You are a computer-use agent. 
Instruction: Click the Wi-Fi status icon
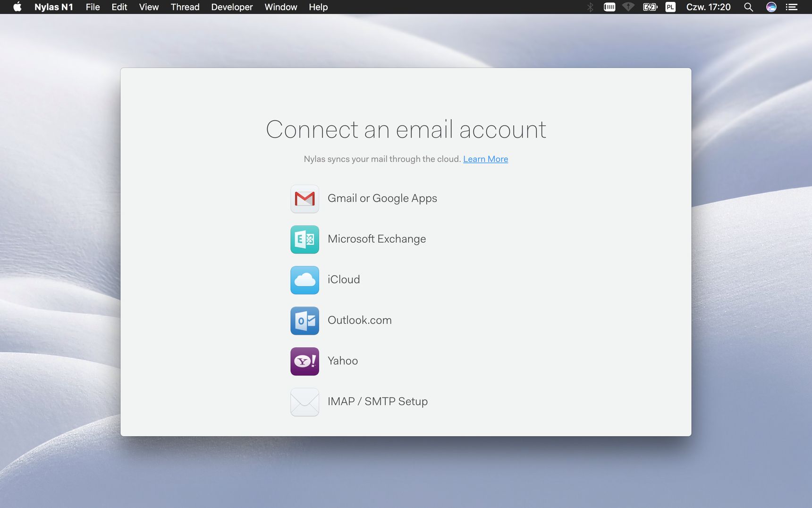(628, 7)
